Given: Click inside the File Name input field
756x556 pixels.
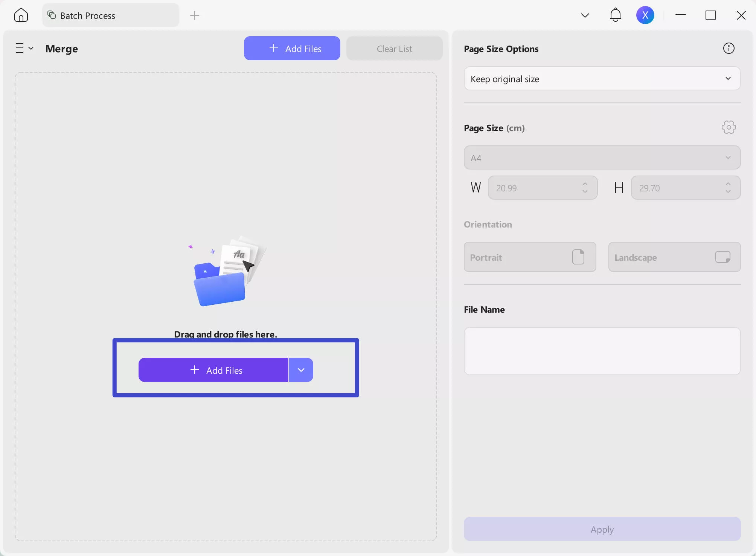Looking at the screenshot, I should [x=602, y=351].
